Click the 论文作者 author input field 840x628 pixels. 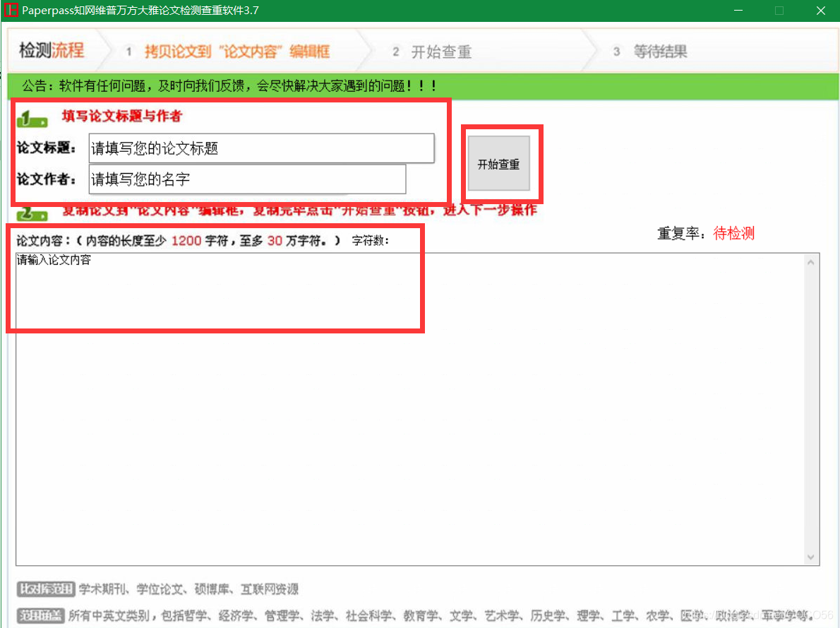248,179
